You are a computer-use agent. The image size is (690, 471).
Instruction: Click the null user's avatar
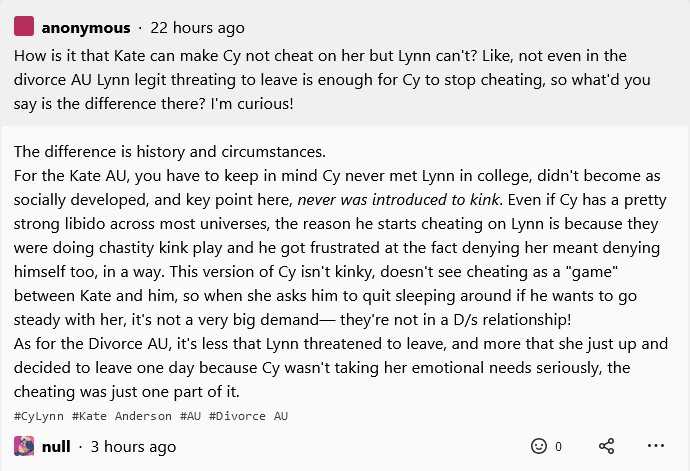pyautogui.click(x=24, y=446)
